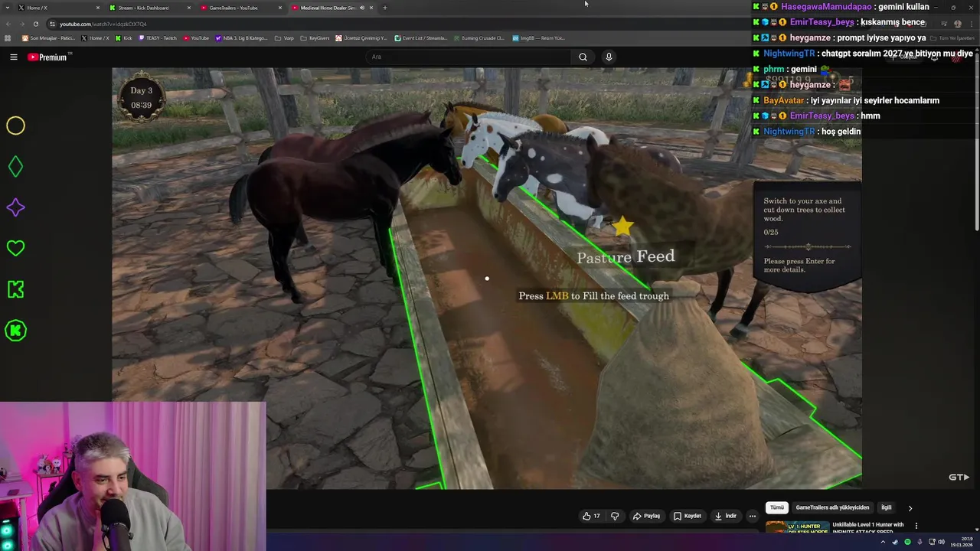This screenshot has width=980, height=551.
Task: Click the green heart overlay icon
Action: tap(15, 248)
